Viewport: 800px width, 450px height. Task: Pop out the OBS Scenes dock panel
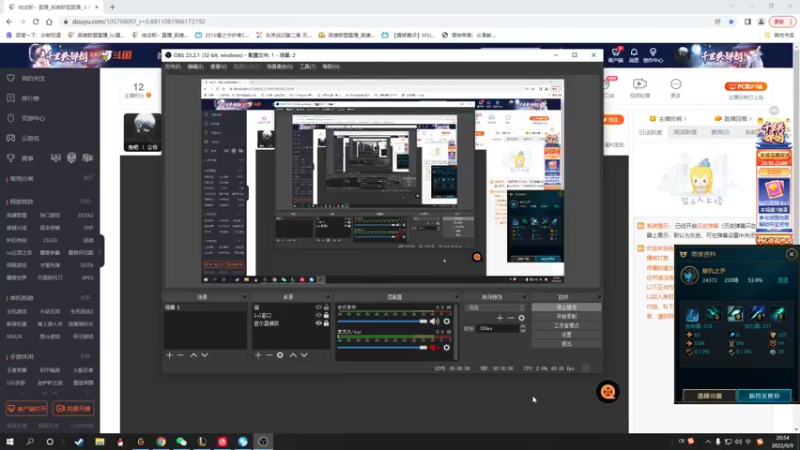(x=245, y=297)
